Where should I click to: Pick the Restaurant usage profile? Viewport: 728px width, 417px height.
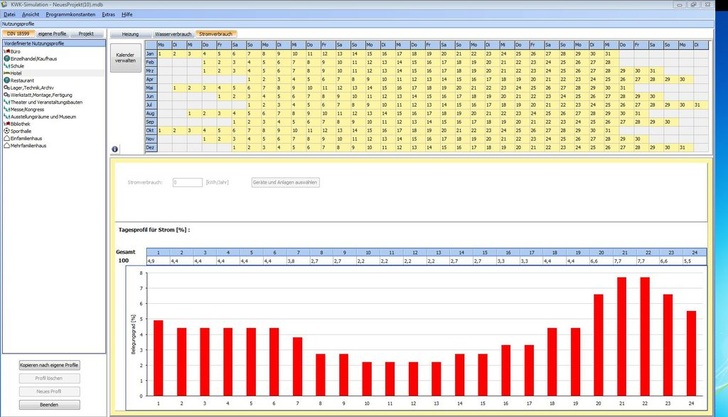(x=24, y=80)
